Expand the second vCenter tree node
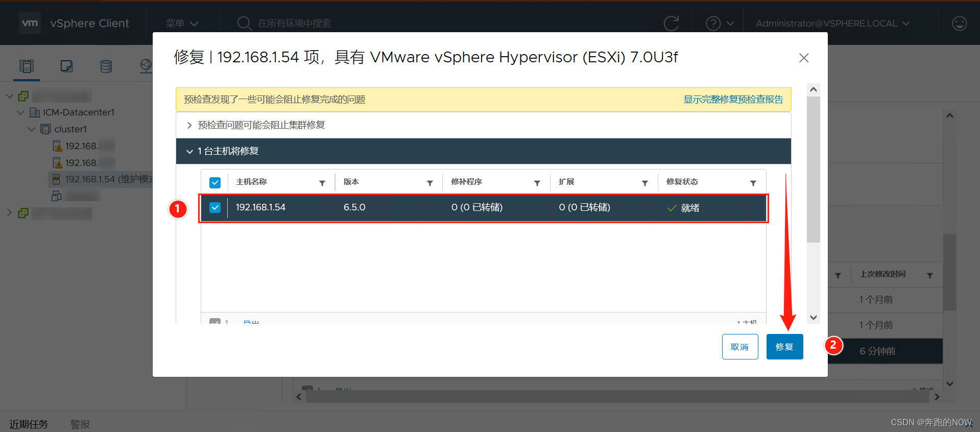Screen dimensions: 980x432 (9, 212)
